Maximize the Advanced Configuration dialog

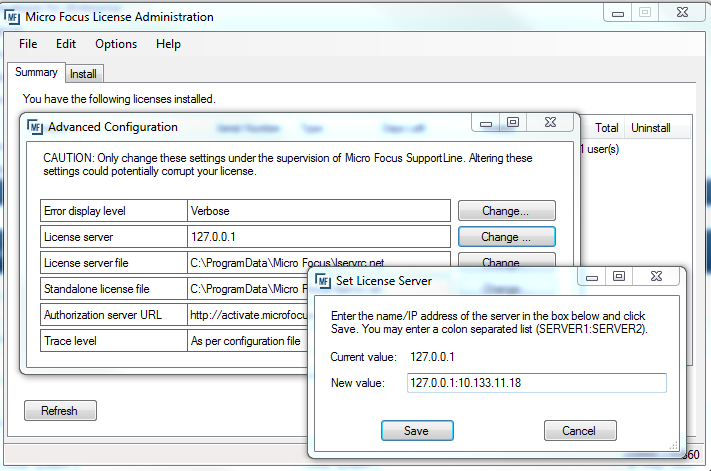click(513, 123)
